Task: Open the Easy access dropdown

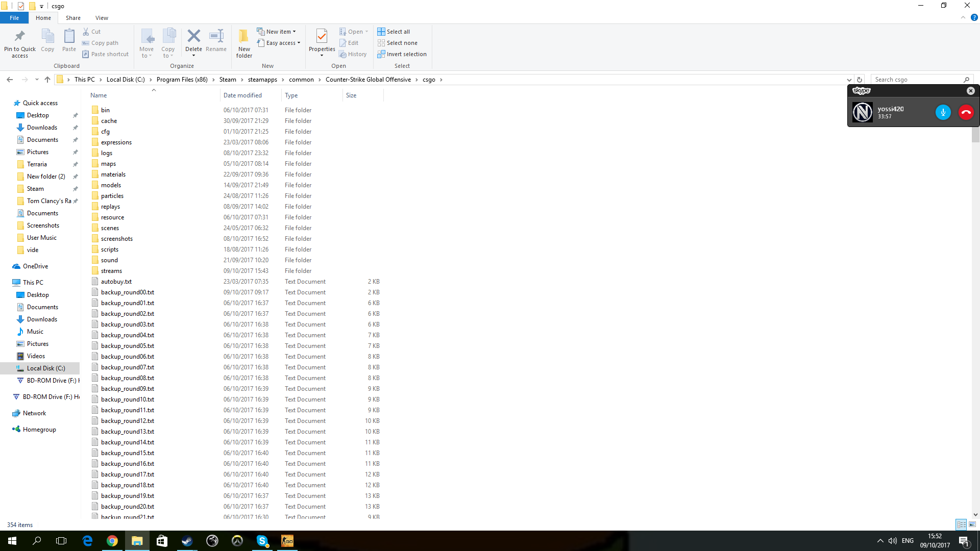Action: point(278,43)
